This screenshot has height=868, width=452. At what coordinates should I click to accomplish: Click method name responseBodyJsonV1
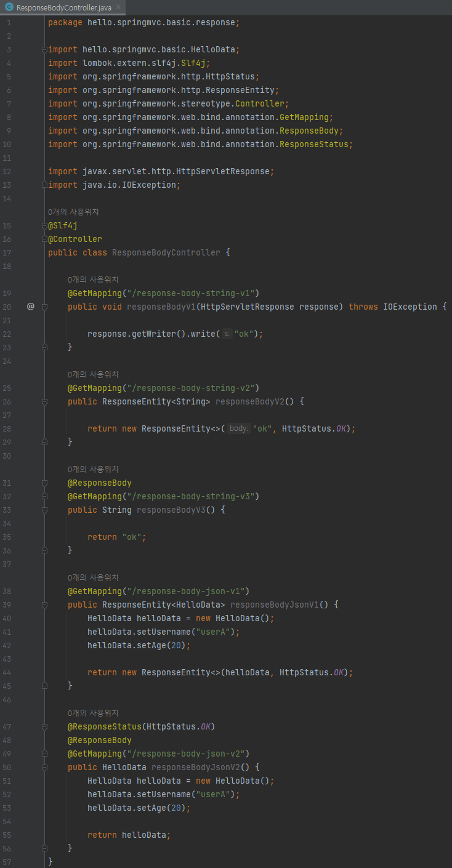[x=274, y=605]
